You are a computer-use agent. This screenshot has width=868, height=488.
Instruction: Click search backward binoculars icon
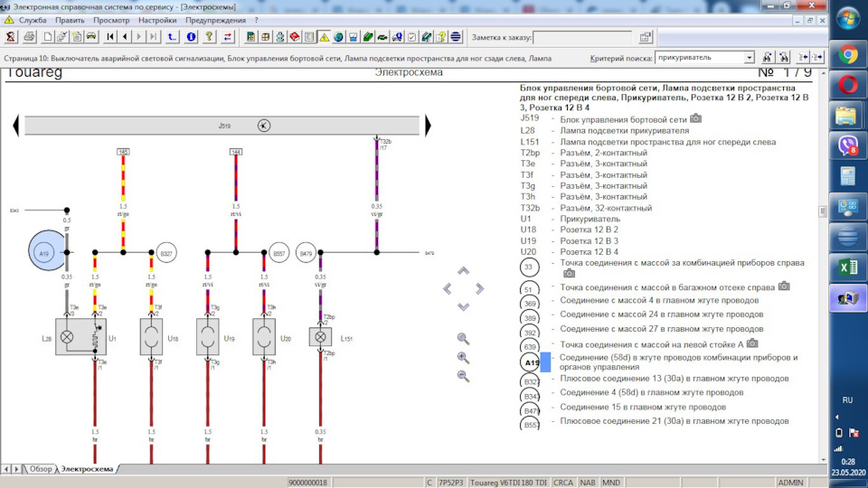click(x=784, y=57)
